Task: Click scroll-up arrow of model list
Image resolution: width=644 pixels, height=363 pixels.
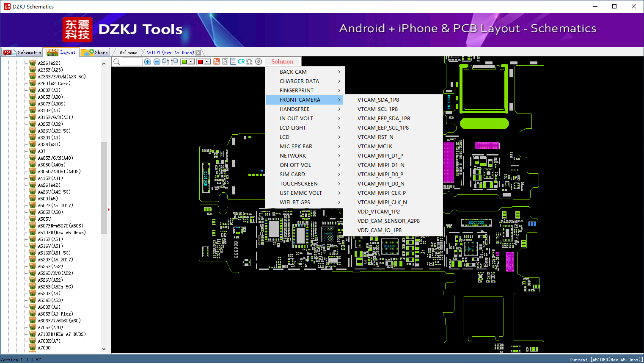Action: tap(104, 64)
